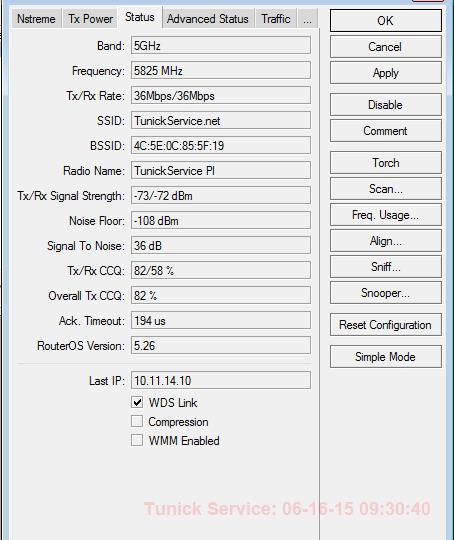Apply the interface settings
This screenshot has width=454, height=540.
(x=385, y=73)
